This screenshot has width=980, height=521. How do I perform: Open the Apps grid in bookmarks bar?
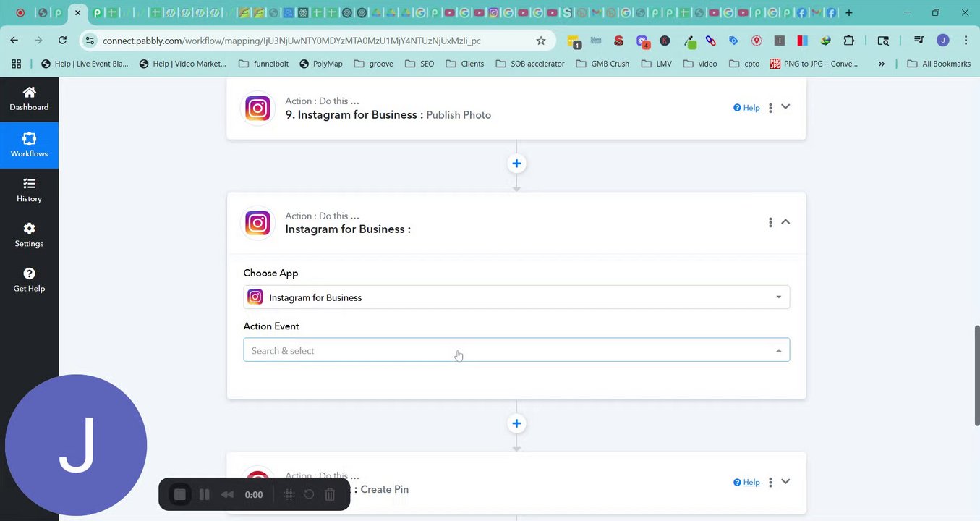pyautogui.click(x=16, y=64)
